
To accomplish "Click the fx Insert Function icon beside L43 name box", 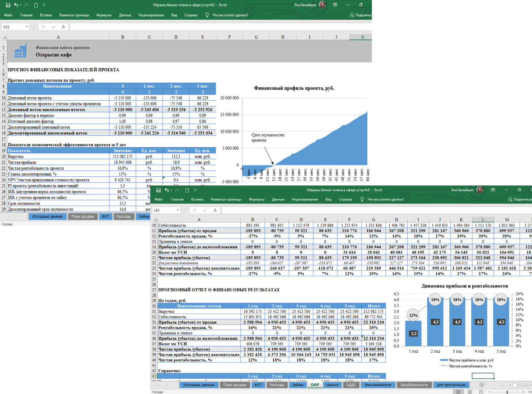I will click(215, 210).
